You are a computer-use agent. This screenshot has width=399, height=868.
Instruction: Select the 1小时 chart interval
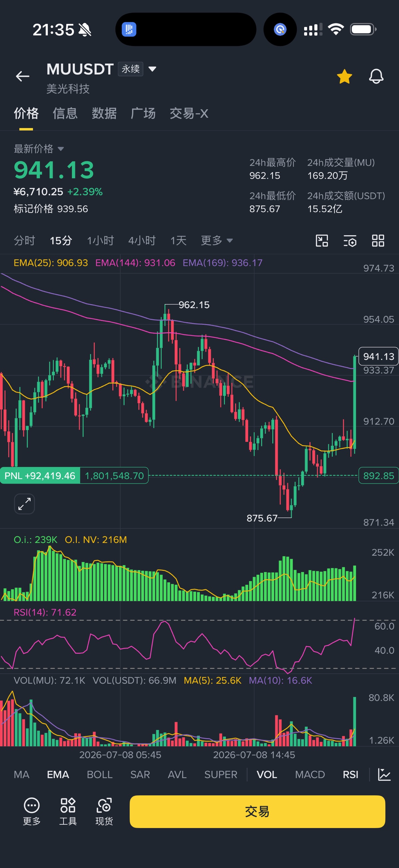(100, 241)
